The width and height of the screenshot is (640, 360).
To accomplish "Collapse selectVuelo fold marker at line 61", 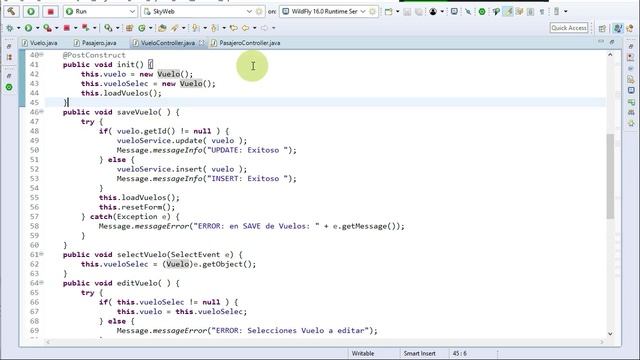I will click(x=42, y=254).
